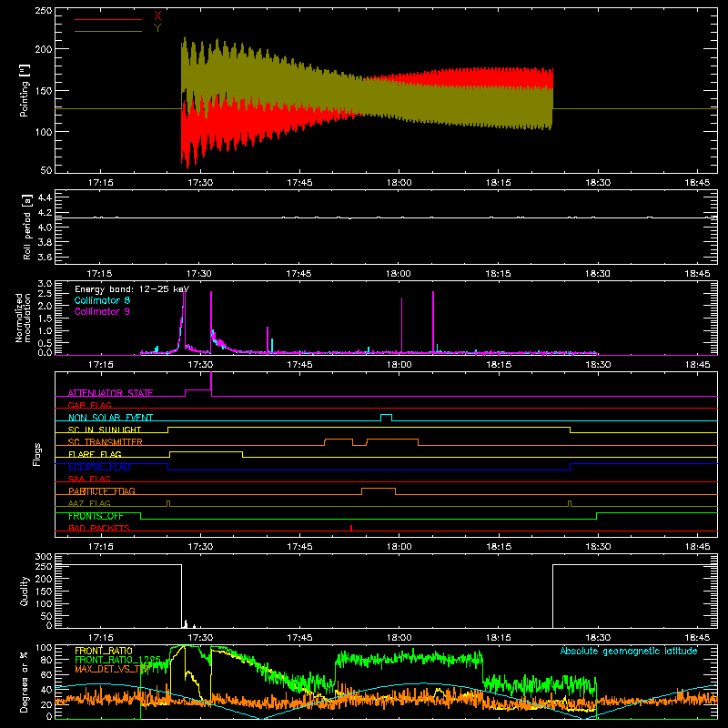Click the olive 'Y' legend label

tap(157, 28)
